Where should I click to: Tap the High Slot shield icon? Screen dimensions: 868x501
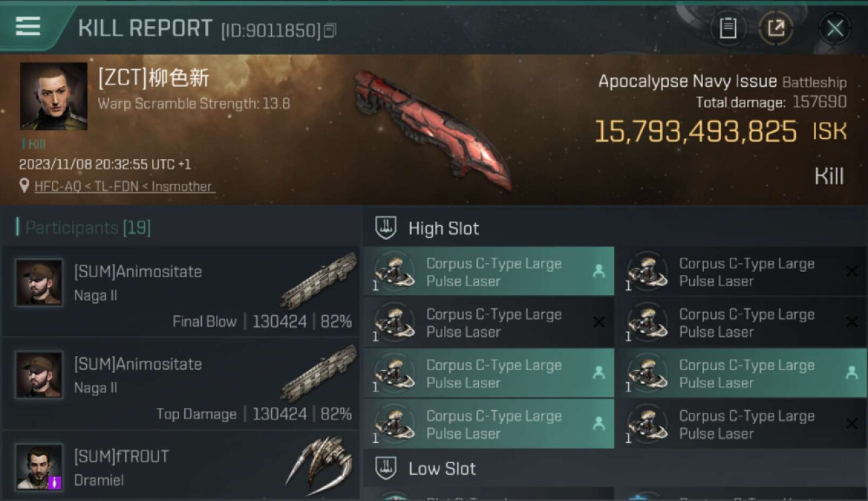pyautogui.click(x=386, y=228)
